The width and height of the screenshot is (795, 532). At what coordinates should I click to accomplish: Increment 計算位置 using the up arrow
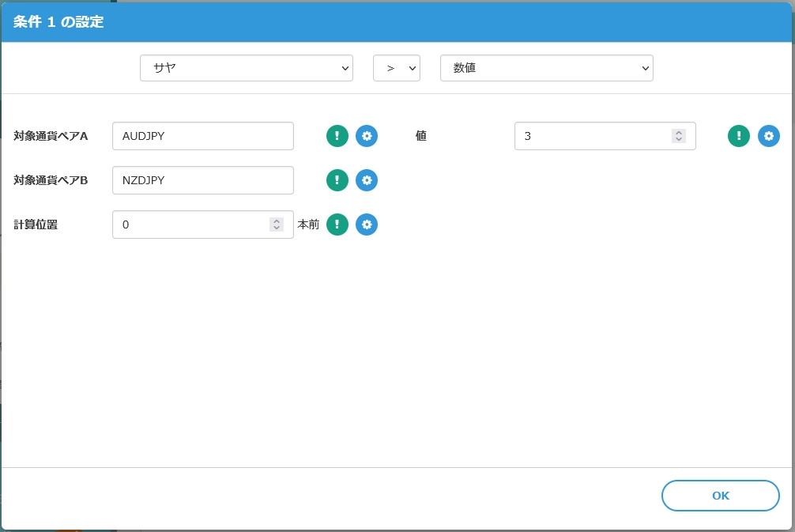coord(277,221)
